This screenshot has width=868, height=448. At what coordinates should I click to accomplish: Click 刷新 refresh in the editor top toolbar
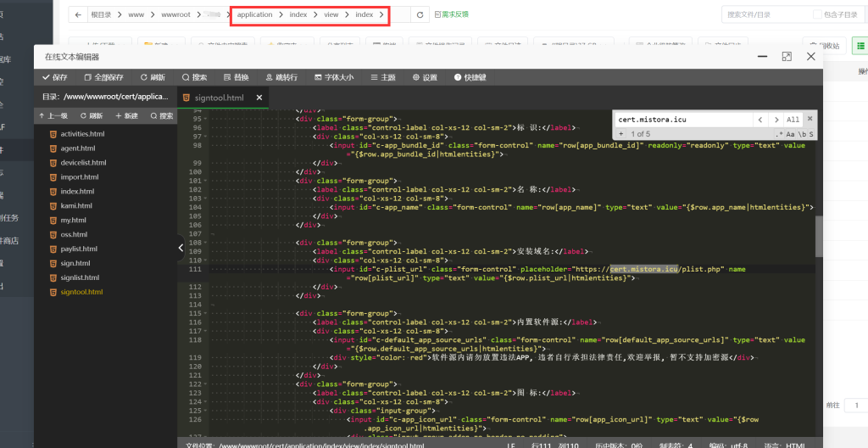click(x=153, y=77)
